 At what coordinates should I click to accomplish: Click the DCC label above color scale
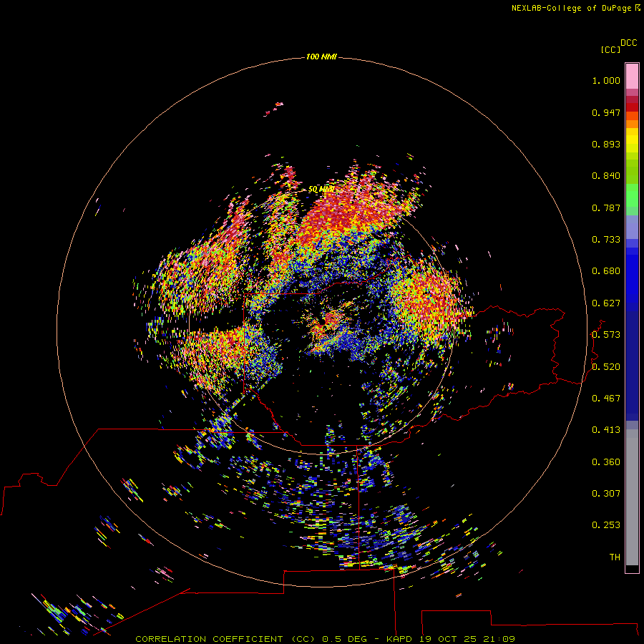pos(628,43)
